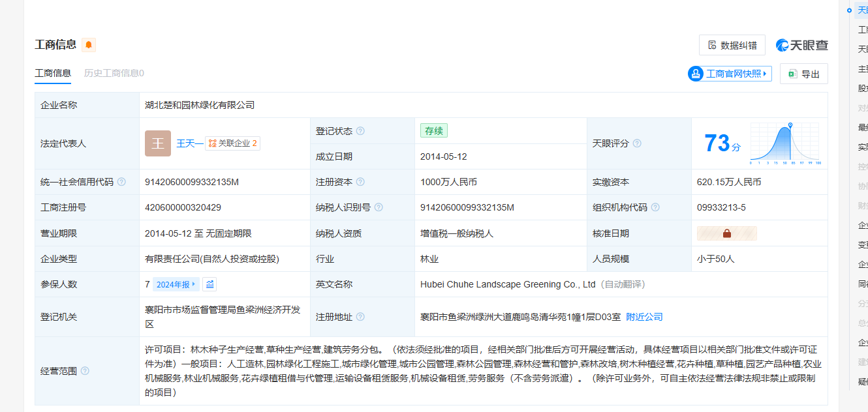Screen dimensions: 868x412
Task: Click help icon next to 纳税人识别号
Action: pos(379,207)
